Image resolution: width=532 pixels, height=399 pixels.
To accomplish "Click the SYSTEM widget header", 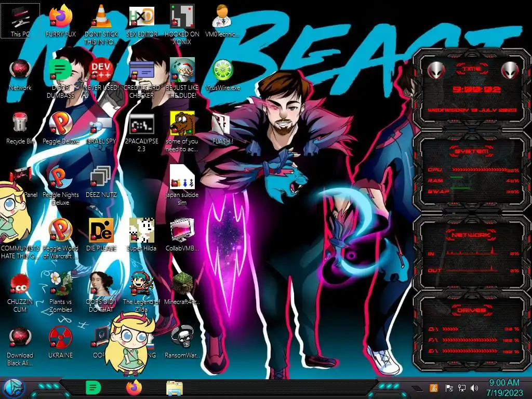I will (472, 151).
